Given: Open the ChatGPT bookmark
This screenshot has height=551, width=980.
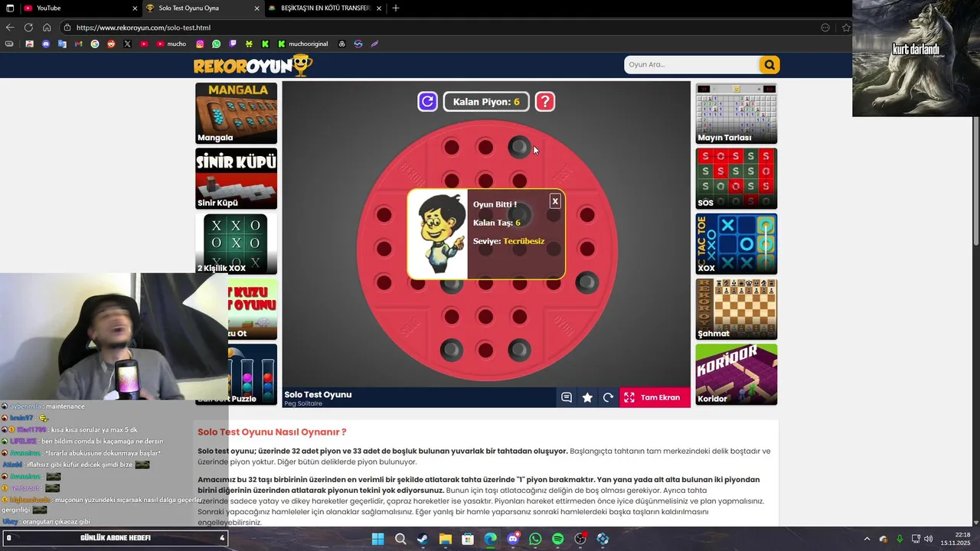Looking at the screenshot, I should click(x=341, y=44).
